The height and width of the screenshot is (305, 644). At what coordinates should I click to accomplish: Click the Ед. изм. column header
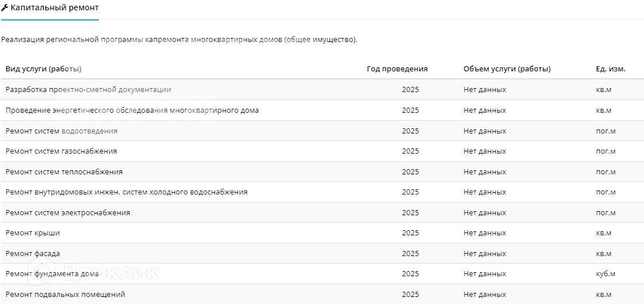(611, 69)
